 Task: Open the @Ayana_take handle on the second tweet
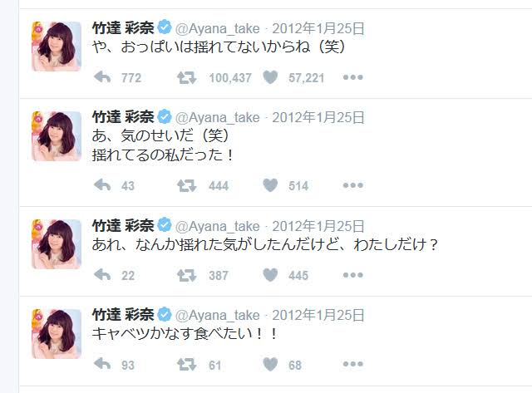(218, 118)
